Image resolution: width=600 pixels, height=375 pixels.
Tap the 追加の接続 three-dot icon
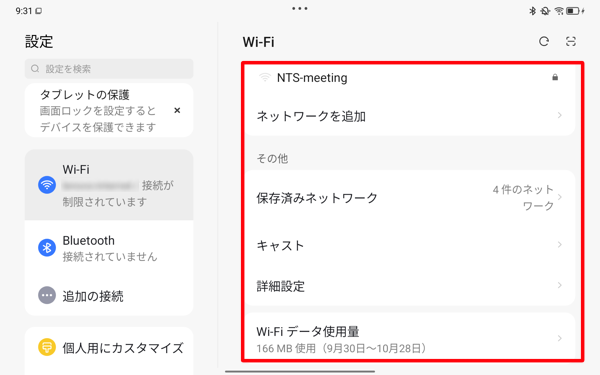point(47,295)
